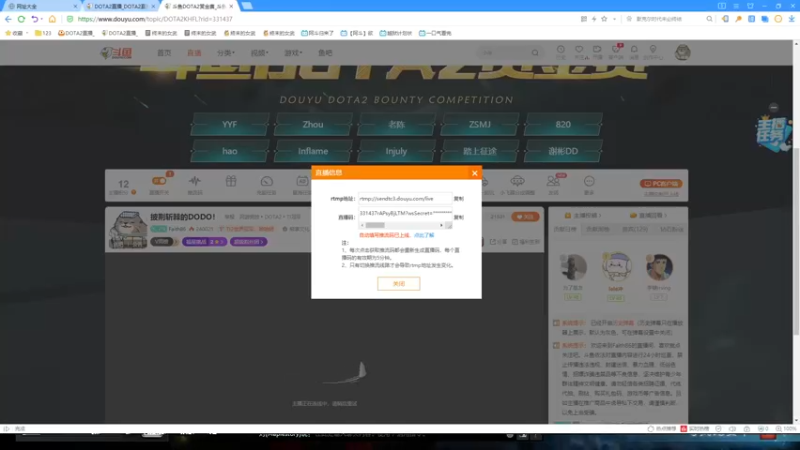Open a new browser tab
The image size is (800, 450).
tap(247, 6)
